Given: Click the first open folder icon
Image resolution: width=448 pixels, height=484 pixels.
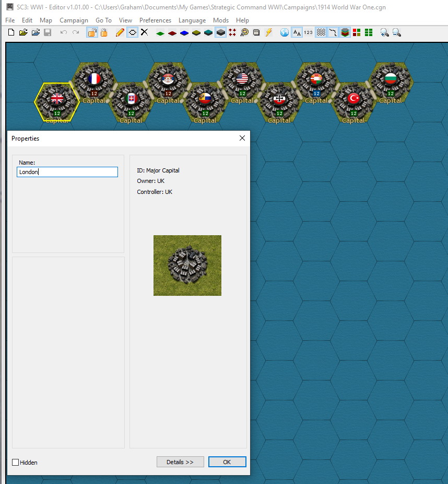Looking at the screenshot, I should pos(23,32).
